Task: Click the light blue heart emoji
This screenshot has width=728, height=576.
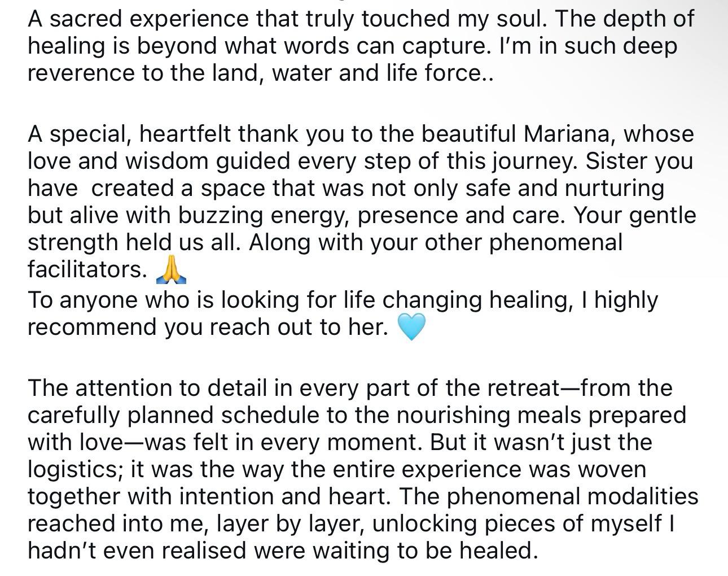Action: pyautogui.click(x=411, y=327)
